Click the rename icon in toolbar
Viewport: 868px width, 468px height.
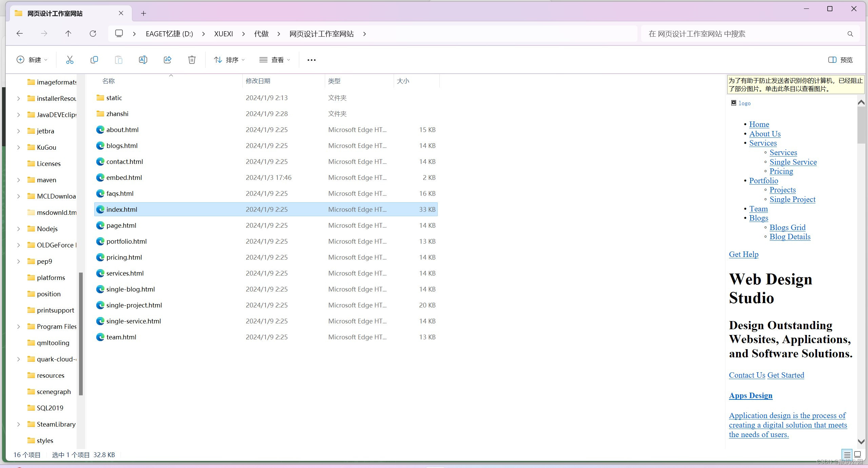click(x=143, y=60)
